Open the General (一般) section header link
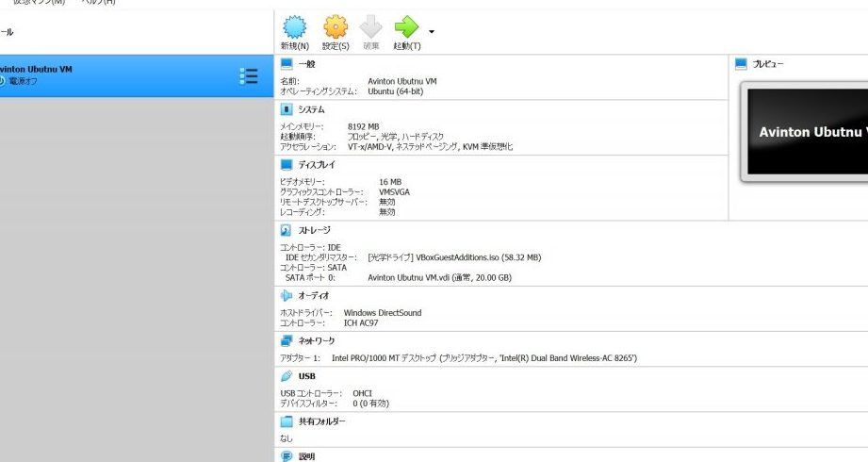The height and width of the screenshot is (462, 868). tap(306, 64)
